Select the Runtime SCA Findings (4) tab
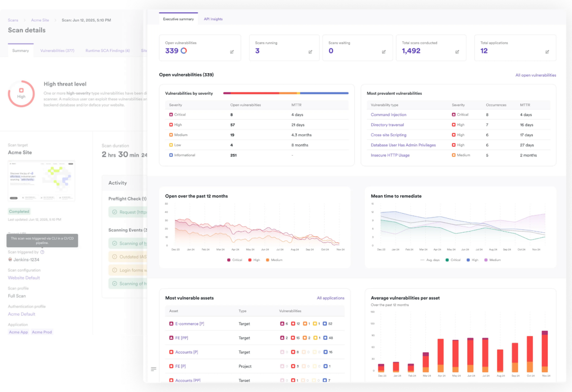 point(107,51)
